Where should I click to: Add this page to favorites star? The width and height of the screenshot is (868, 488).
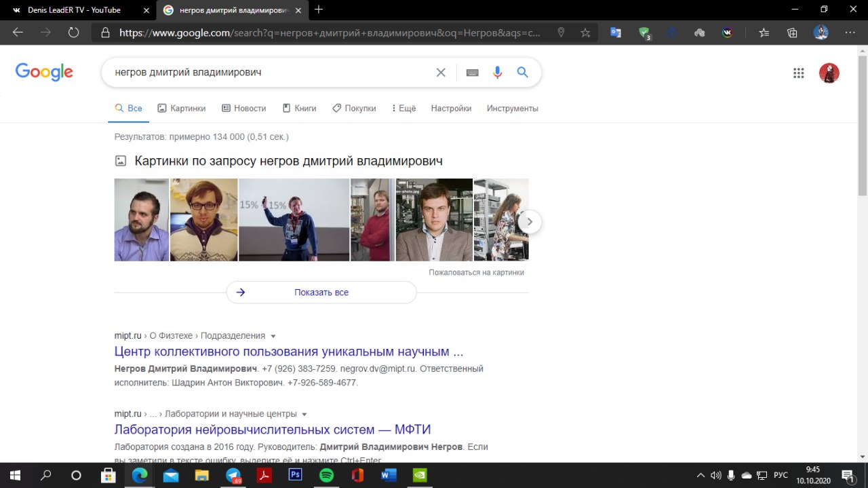585,33
